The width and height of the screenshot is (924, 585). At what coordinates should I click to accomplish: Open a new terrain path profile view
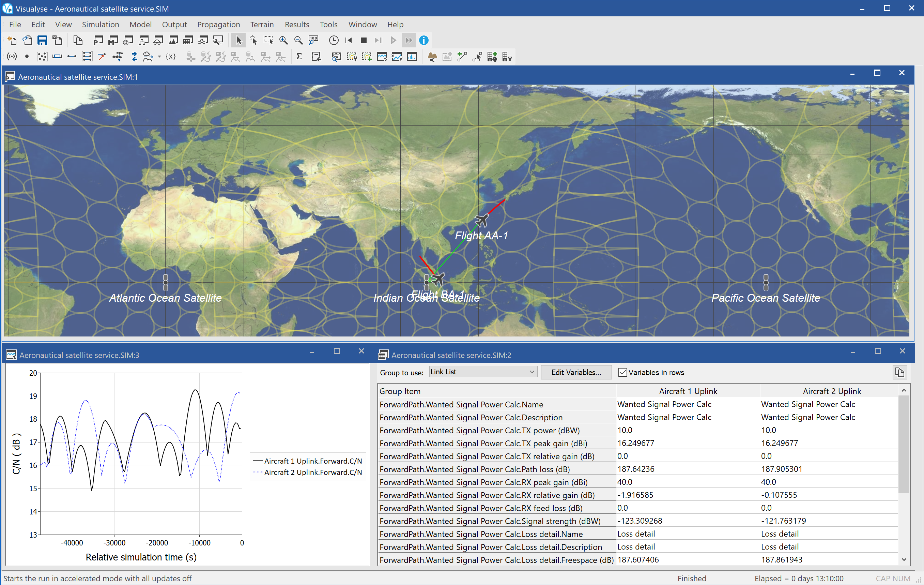pos(173,40)
